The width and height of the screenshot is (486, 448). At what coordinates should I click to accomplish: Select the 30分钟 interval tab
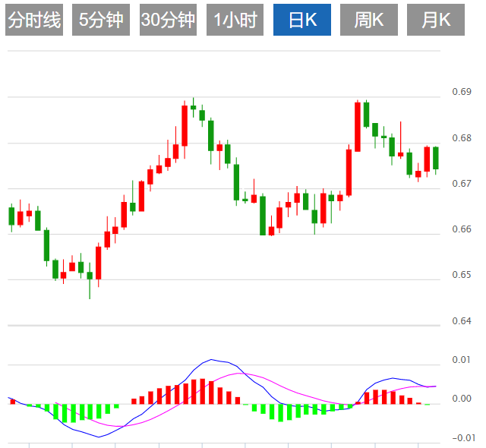[x=168, y=20]
